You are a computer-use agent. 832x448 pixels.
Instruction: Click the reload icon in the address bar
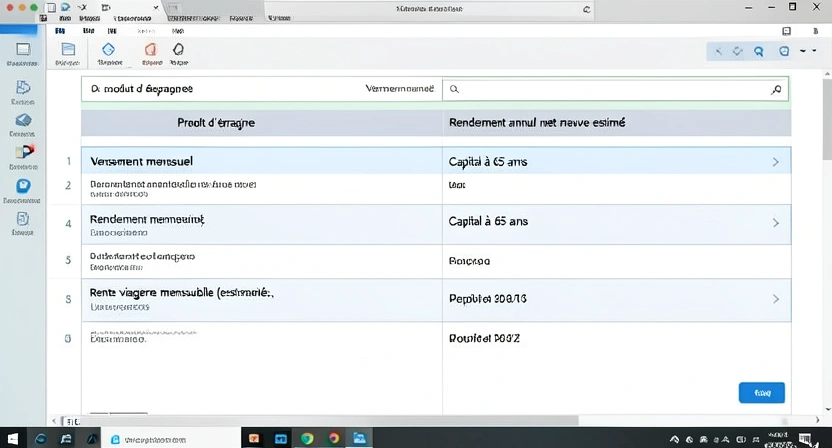[x=586, y=9]
